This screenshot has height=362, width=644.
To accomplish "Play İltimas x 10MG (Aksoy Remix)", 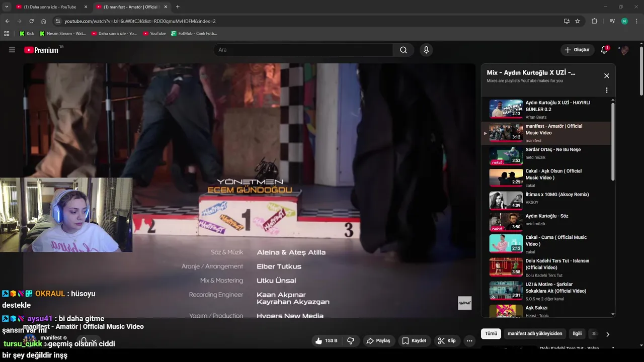I will pyautogui.click(x=546, y=200).
